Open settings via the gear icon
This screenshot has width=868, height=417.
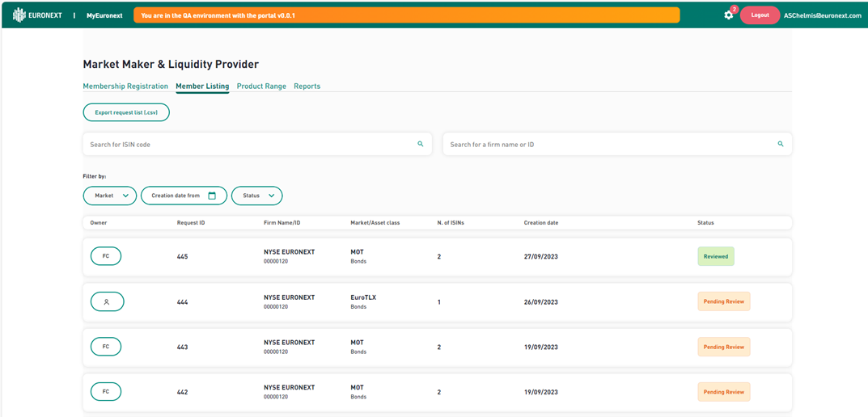pos(729,15)
